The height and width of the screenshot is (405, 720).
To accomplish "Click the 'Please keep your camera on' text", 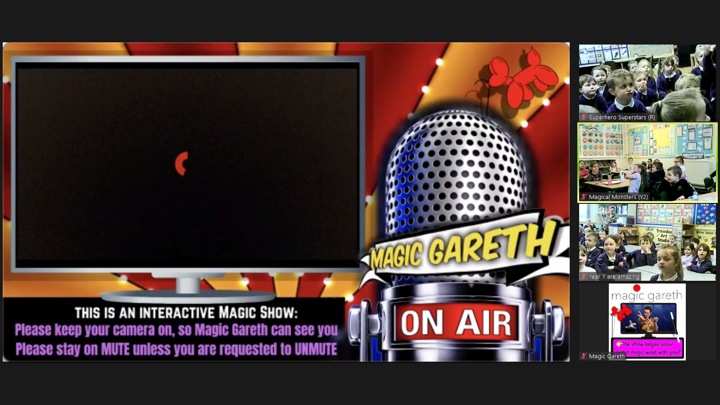I will 176,330.
